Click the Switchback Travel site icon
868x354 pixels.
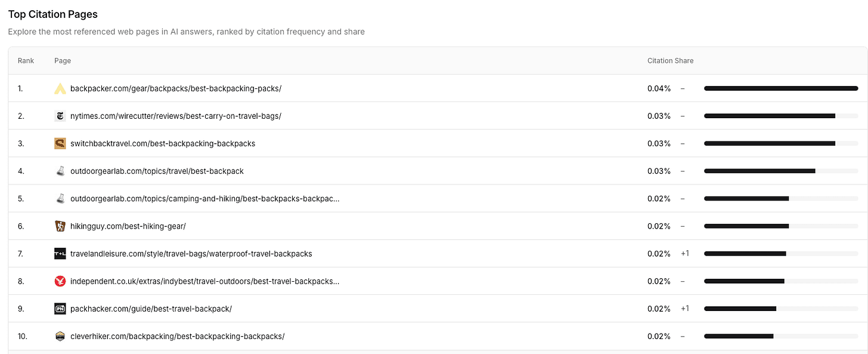(x=60, y=143)
